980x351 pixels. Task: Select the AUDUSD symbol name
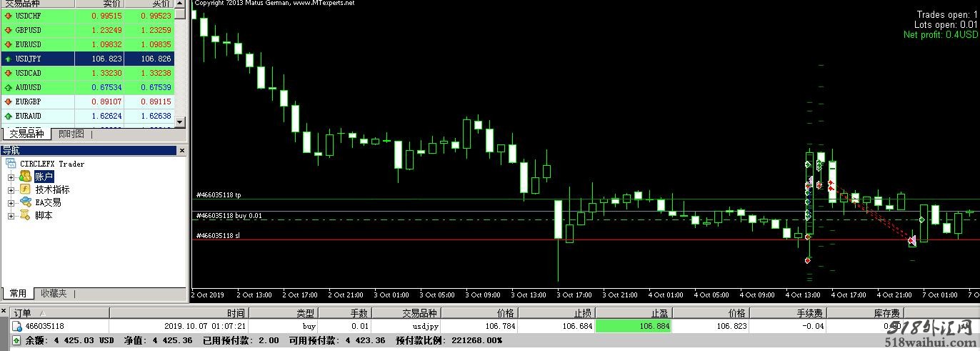click(28, 87)
